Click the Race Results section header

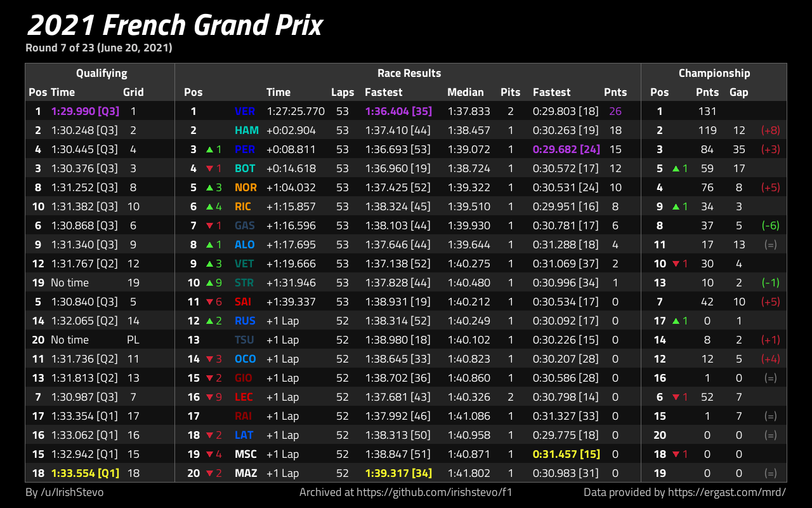409,73
